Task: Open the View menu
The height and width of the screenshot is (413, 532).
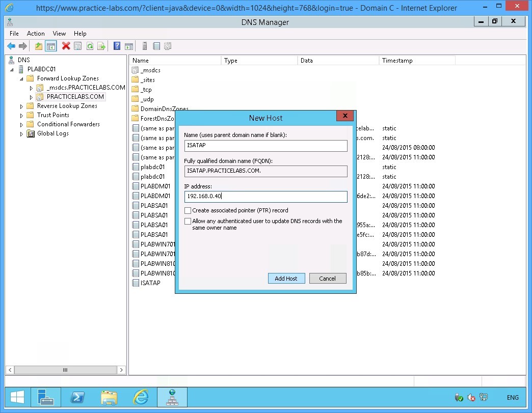Action: (x=59, y=34)
